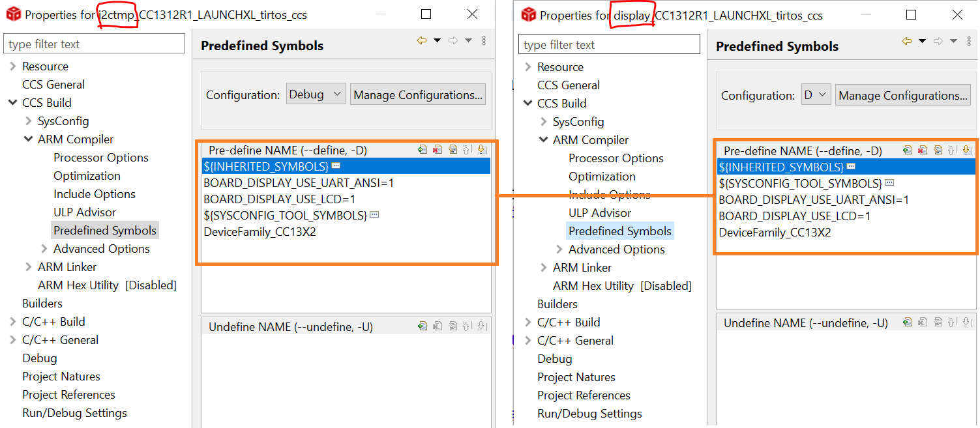Expand Resource node in display tree
Viewport: 980px width, 428px height.
(x=528, y=66)
